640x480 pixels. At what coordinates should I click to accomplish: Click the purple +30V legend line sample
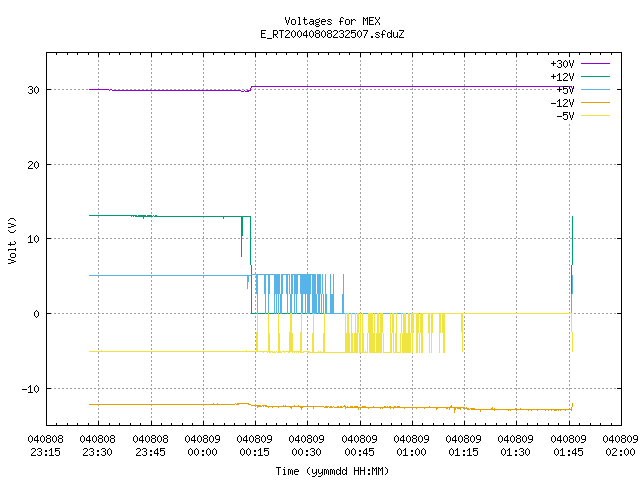[x=595, y=64]
